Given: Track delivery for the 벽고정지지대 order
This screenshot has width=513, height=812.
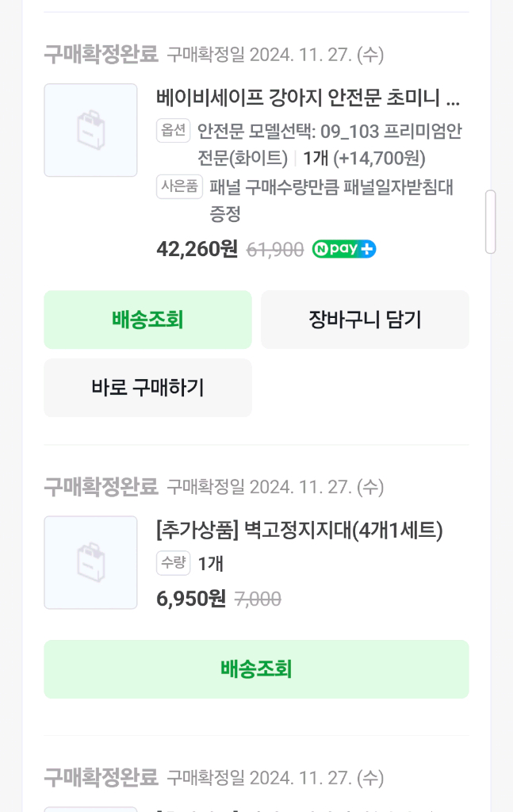Looking at the screenshot, I should coord(256,669).
